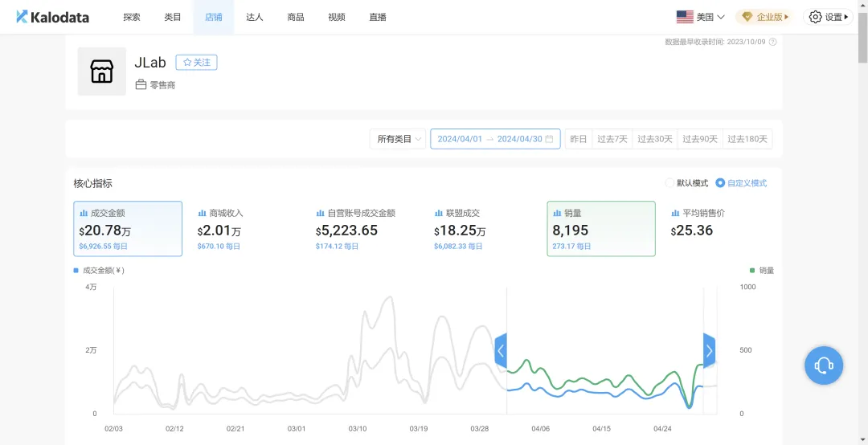Screen dimensions: 868x445
Task: Toggle the 销量 metric card
Action: point(601,229)
